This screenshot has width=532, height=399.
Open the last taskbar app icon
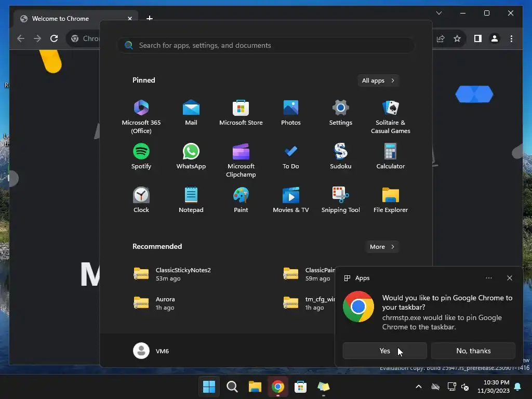pos(323,387)
